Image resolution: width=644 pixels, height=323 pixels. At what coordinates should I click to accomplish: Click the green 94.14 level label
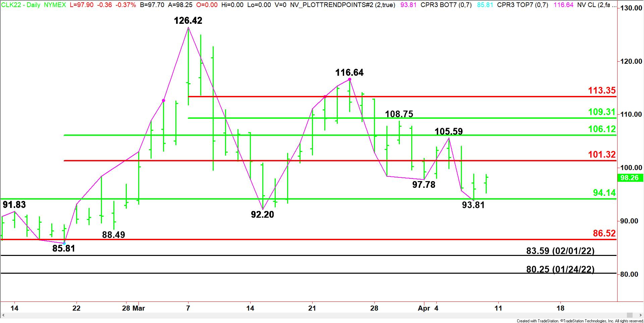pyautogui.click(x=604, y=193)
